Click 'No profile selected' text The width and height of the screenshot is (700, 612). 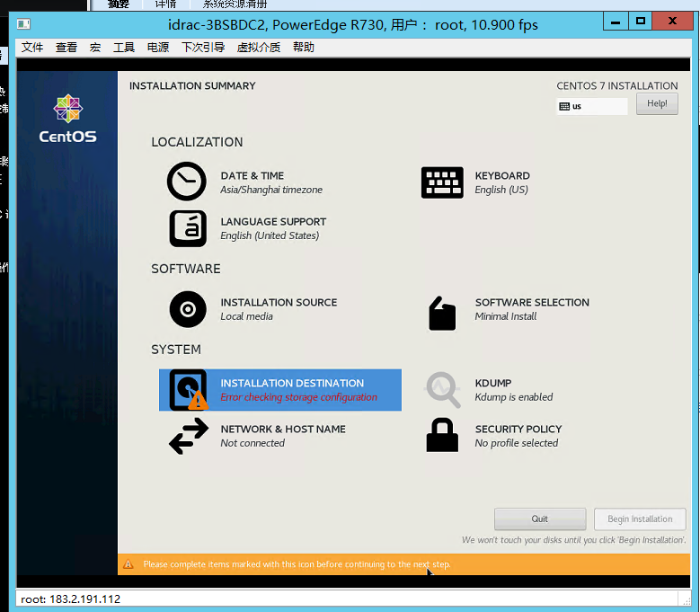coord(517,443)
